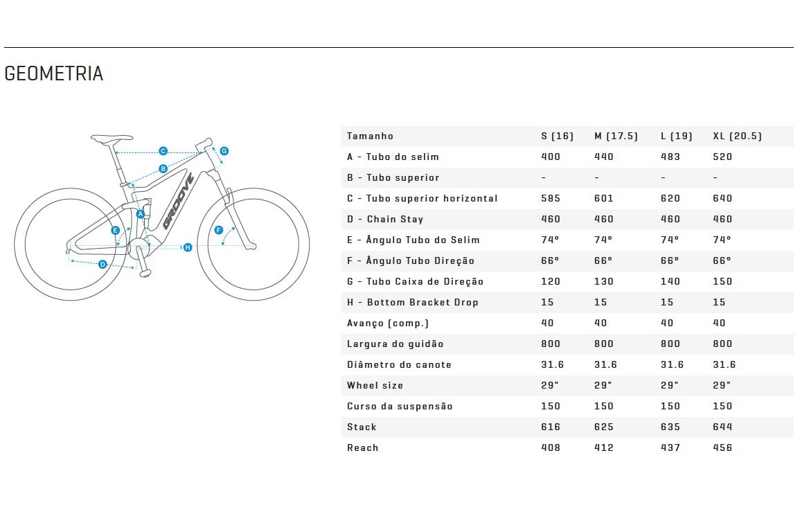This screenshot has height=532, width=800.
Task: Click the front wheel of bike diagram
Action: pyautogui.click(x=253, y=245)
